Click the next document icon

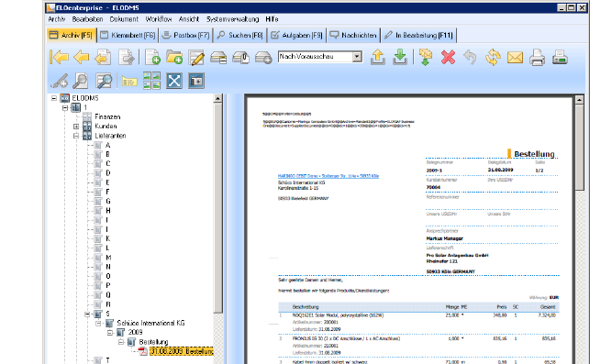click(127, 57)
